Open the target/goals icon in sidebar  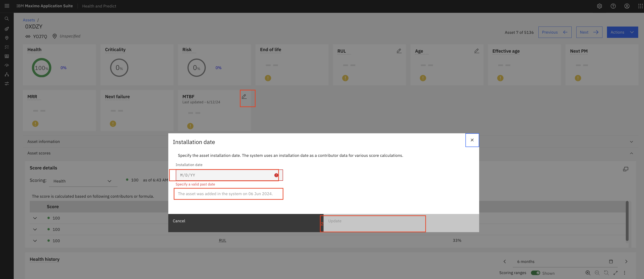click(x=7, y=29)
